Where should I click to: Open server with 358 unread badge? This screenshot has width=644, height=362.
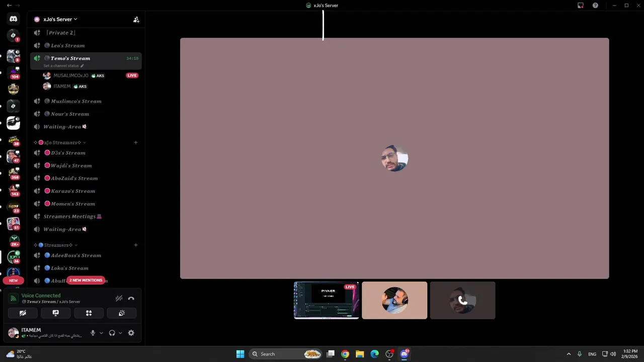14,172
